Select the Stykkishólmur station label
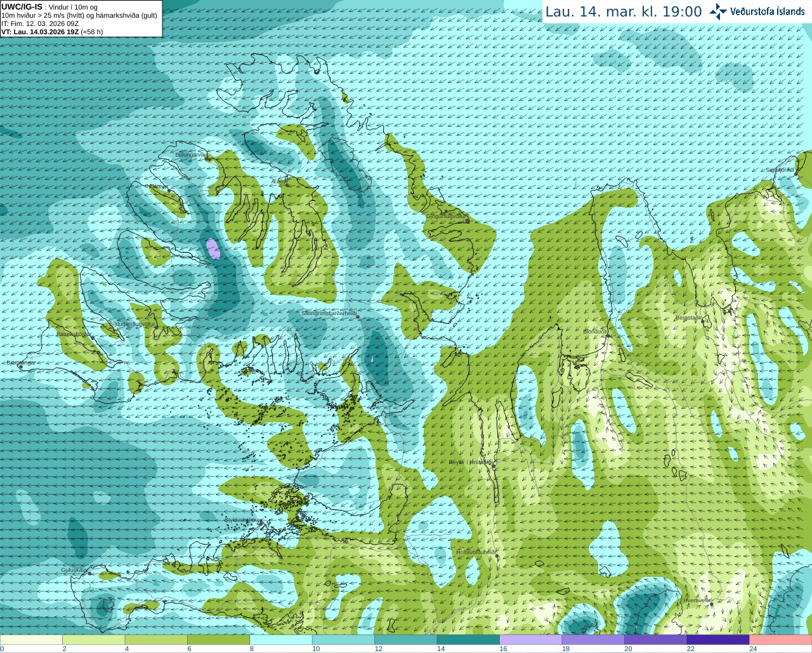Screen dimensions: 812x653 (x=243, y=520)
